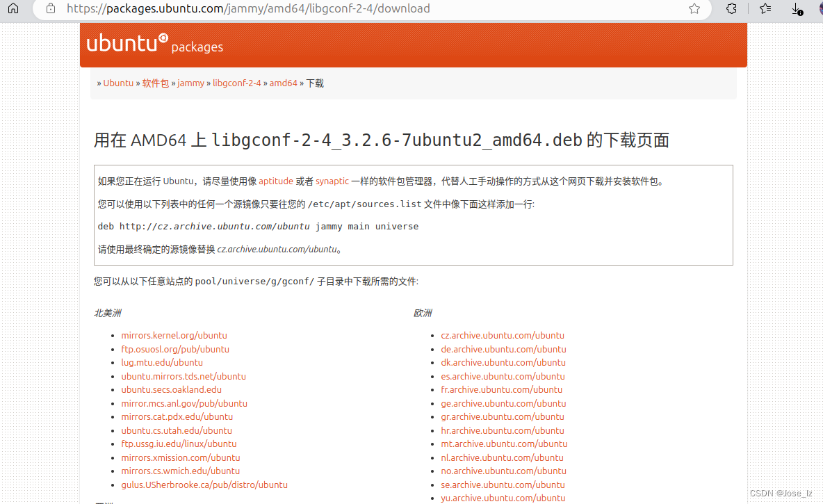This screenshot has height=504, width=823.
Task: Go to the jammy breadcrumb link
Action: [190, 83]
